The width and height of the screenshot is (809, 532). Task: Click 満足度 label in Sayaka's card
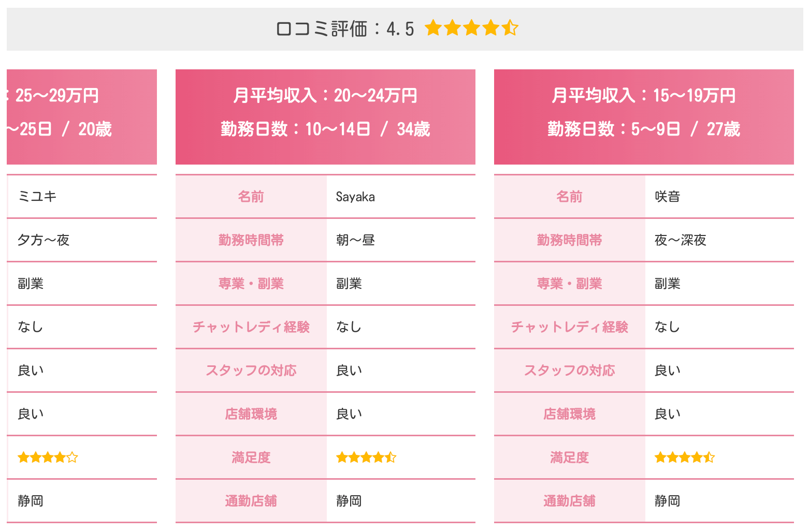point(251,457)
